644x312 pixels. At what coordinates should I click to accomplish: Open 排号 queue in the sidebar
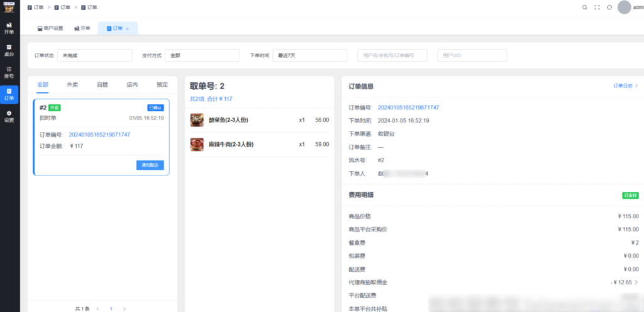pos(9,72)
